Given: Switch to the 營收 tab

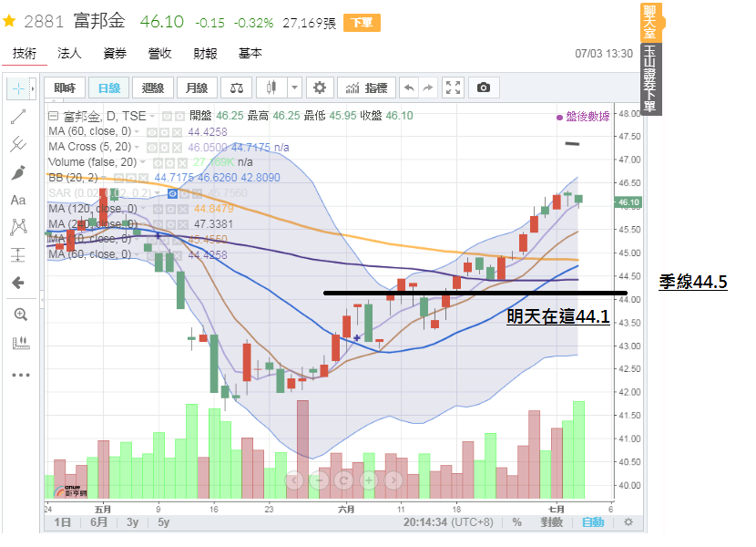Looking at the screenshot, I should tap(160, 53).
